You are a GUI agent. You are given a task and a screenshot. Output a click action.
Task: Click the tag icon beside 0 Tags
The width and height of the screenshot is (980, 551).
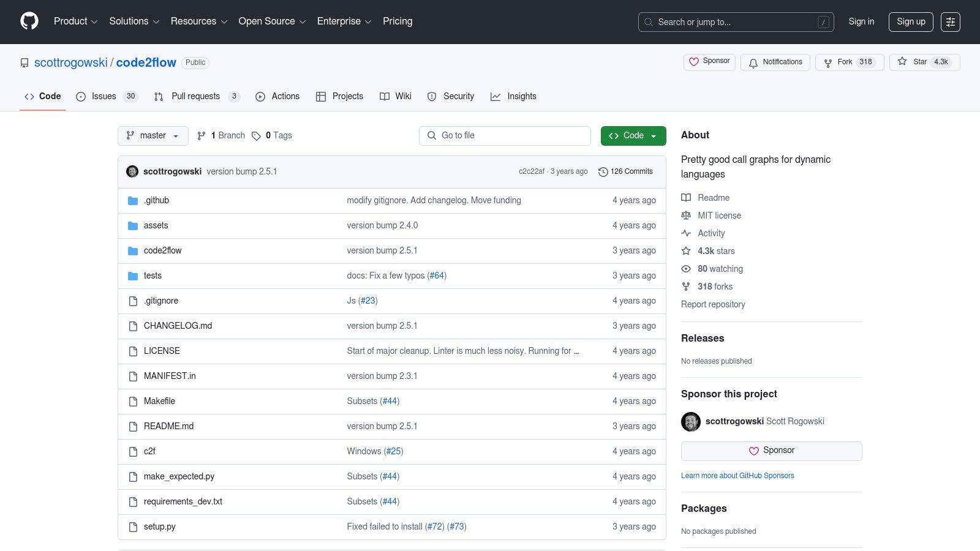click(256, 136)
